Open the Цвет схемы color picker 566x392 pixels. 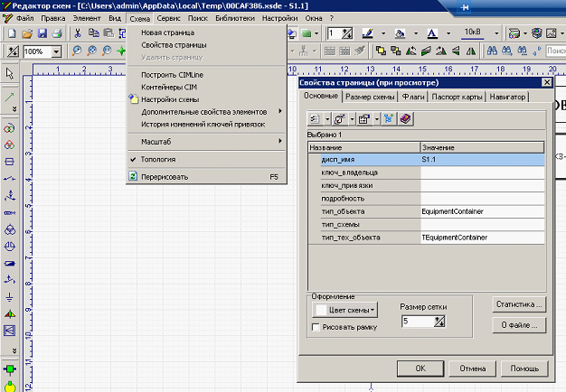coord(346,310)
